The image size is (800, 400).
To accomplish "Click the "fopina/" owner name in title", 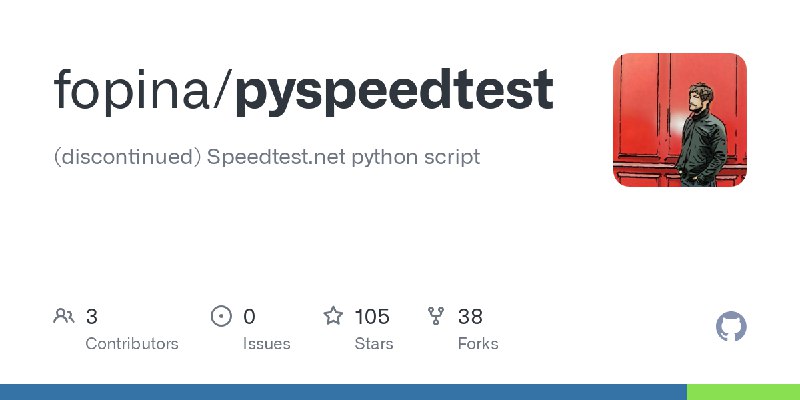I will 144,90.
